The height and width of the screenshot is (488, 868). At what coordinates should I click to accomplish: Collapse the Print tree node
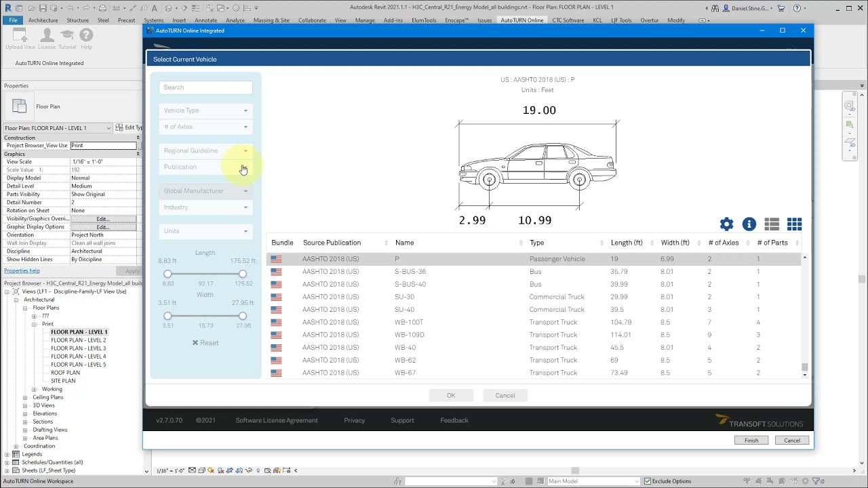pyautogui.click(x=35, y=324)
